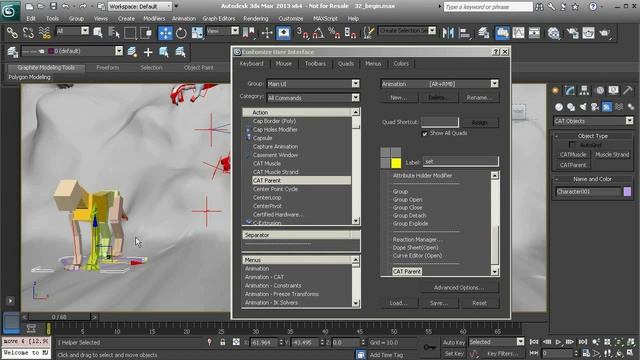Click the Set Keys key icon
The height and width of the screenshot is (360, 640).
(429, 347)
